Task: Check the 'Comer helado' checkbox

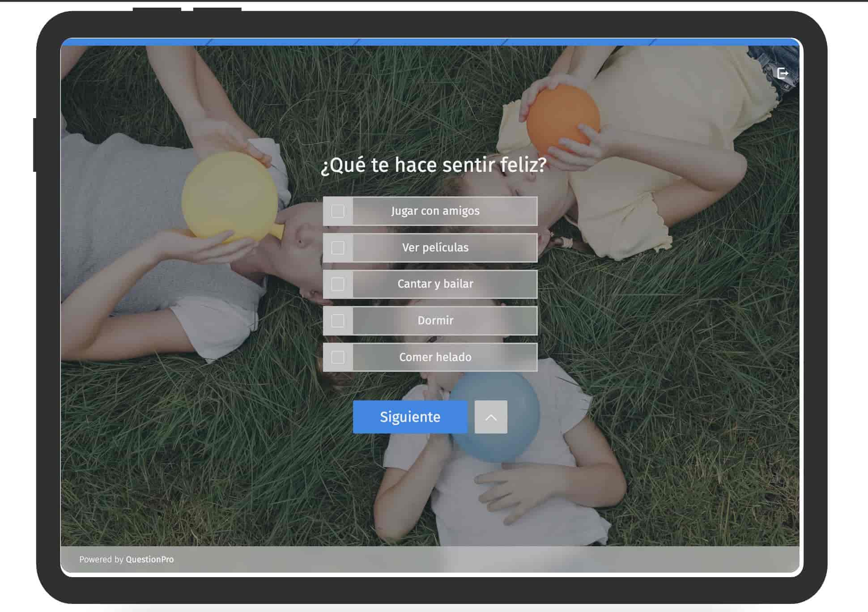Action: click(338, 357)
